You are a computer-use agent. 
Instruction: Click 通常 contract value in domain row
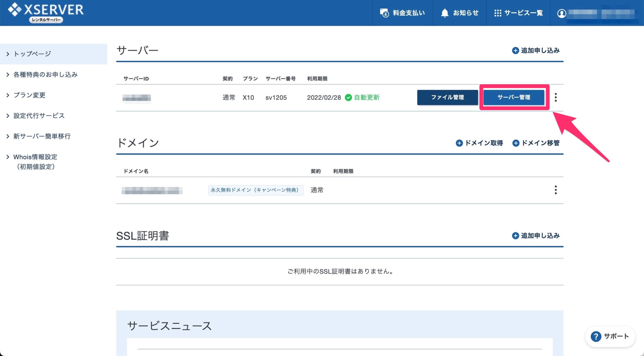[x=317, y=190]
